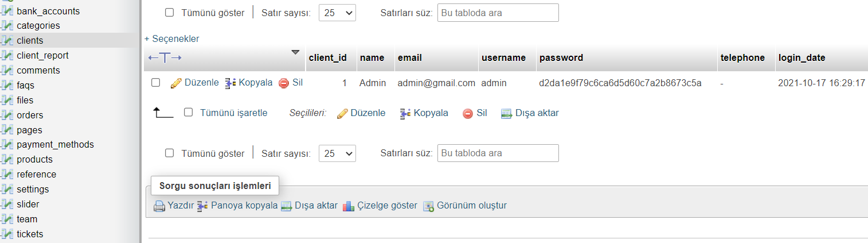Viewport: 868px width, 243px height.
Task: Click the Görünüm oluştur view icon
Action: pyautogui.click(x=428, y=206)
